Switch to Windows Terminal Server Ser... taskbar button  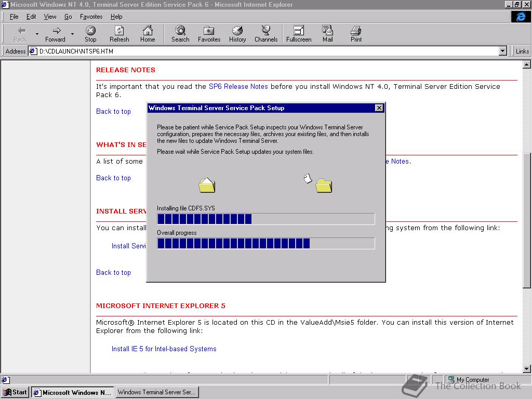coord(157,393)
